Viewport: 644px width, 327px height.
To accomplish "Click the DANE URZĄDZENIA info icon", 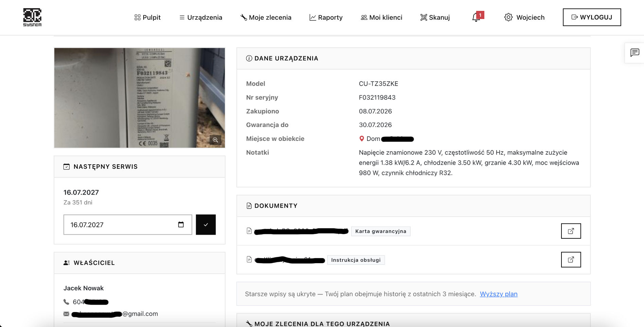I will click(x=249, y=58).
